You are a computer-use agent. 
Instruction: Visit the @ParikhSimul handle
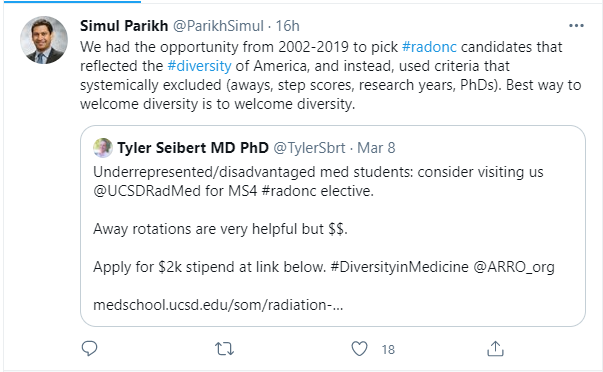218,26
